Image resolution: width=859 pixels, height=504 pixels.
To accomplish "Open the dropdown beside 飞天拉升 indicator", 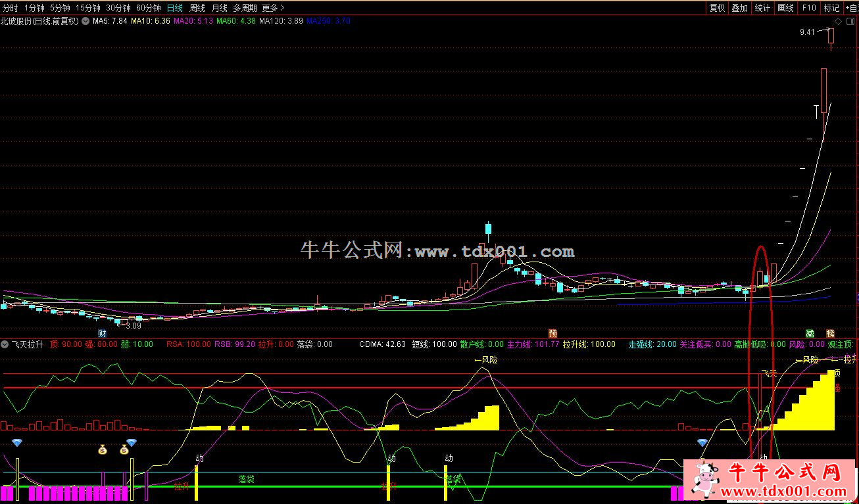I will 5,344.
